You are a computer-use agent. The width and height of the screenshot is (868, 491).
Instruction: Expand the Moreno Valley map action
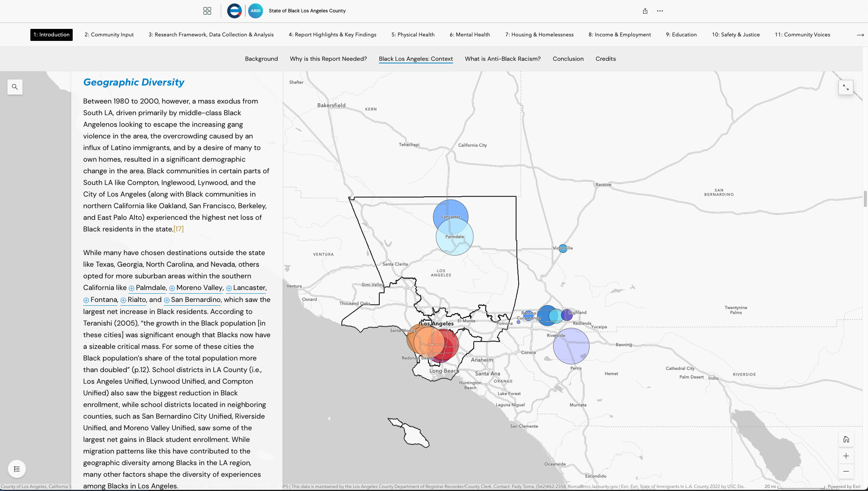pyautogui.click(x=196, y=288)
